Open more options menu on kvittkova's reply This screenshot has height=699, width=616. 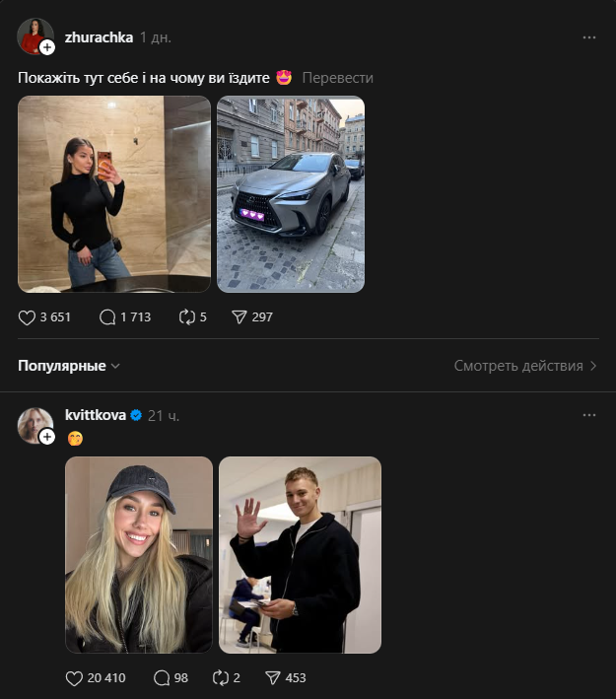tap(589, 415)
